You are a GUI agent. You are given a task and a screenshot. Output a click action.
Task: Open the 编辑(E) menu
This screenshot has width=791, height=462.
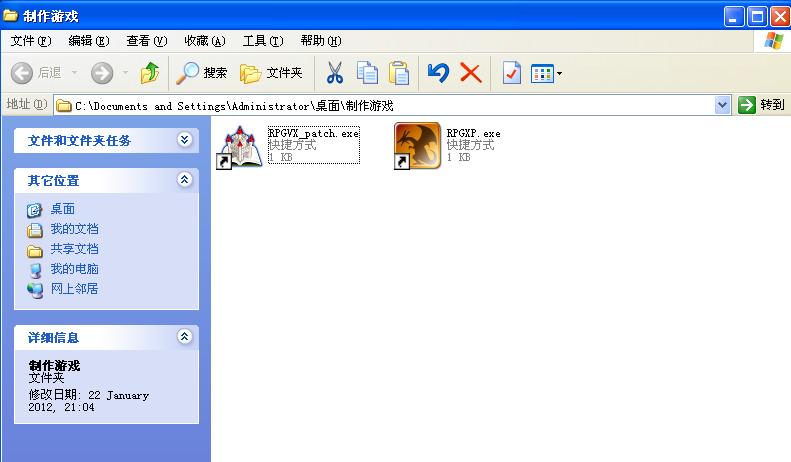89,41
